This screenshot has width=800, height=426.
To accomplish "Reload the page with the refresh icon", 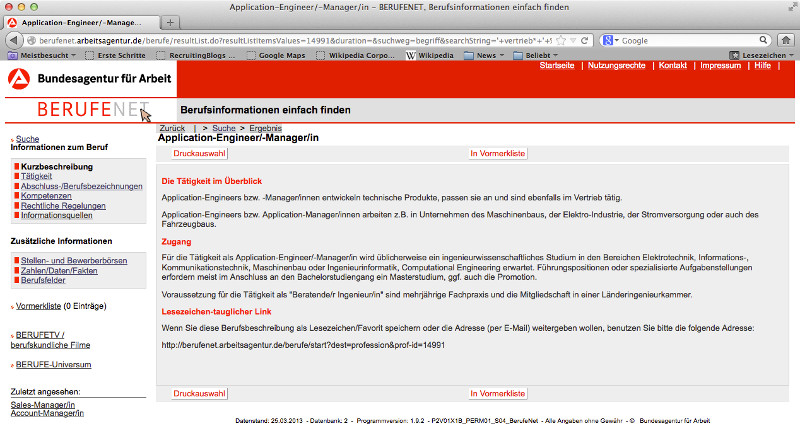I will pyautogui.click(x=585, y=40).
